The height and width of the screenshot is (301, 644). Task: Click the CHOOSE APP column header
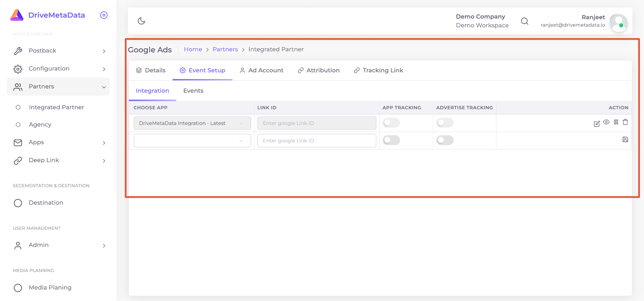150,108
